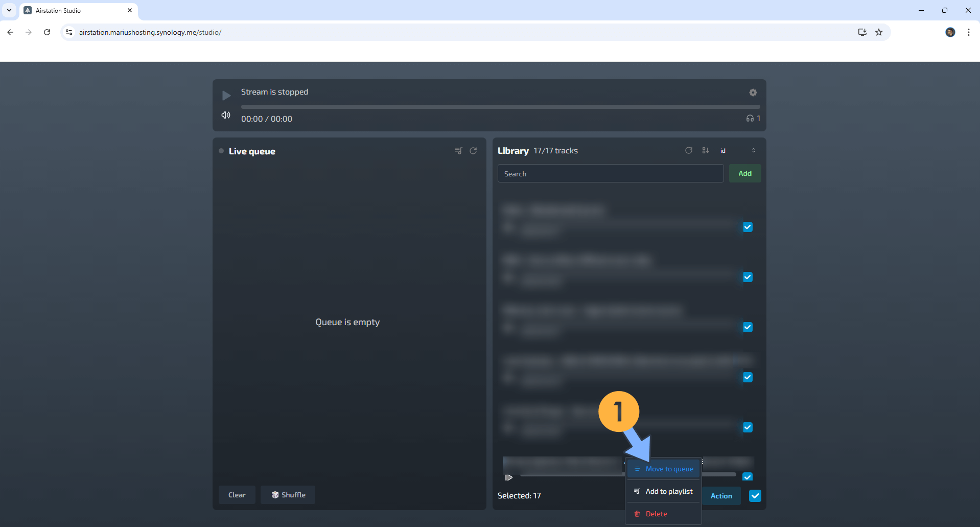
Task: Click the headphones listener count icon
Action: (750, 118)
